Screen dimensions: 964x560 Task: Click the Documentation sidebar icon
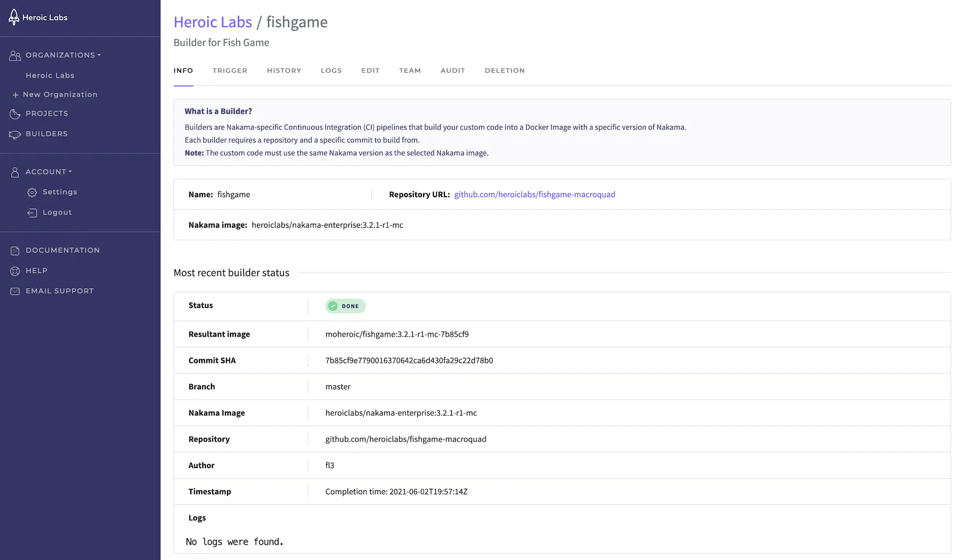tap(14, 251)
